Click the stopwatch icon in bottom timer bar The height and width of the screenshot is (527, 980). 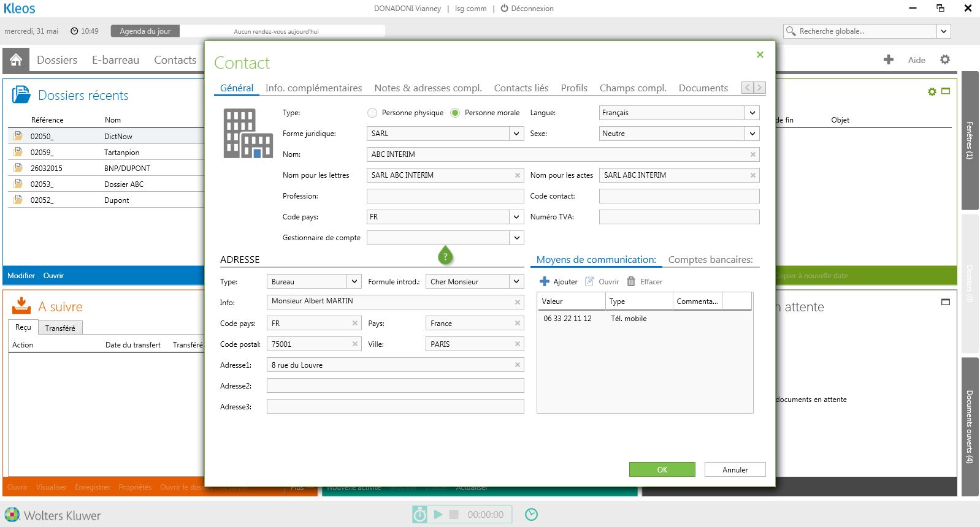point(419,515)
